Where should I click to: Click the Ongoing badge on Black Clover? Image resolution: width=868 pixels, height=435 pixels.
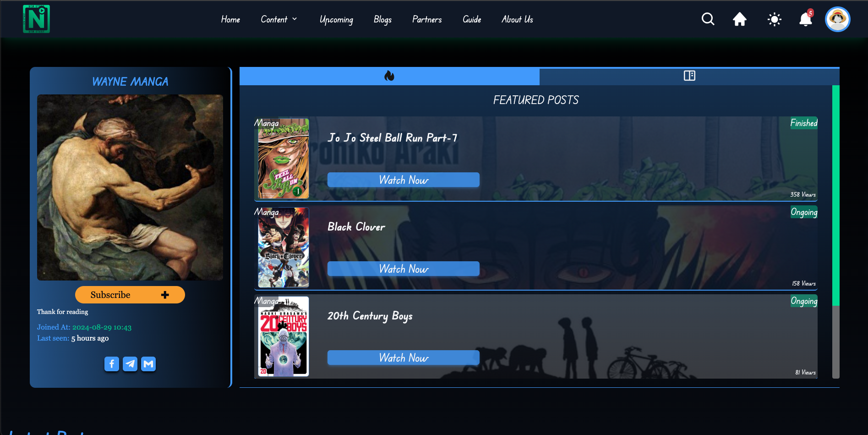[804, 212]
